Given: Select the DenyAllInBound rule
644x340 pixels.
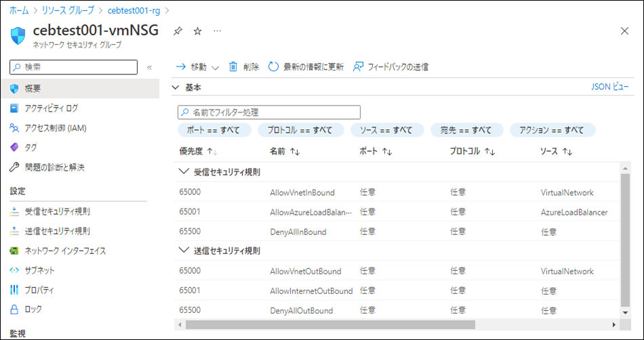Looking at the screenshot, I should pyautogui.click(x=397, y=232).
